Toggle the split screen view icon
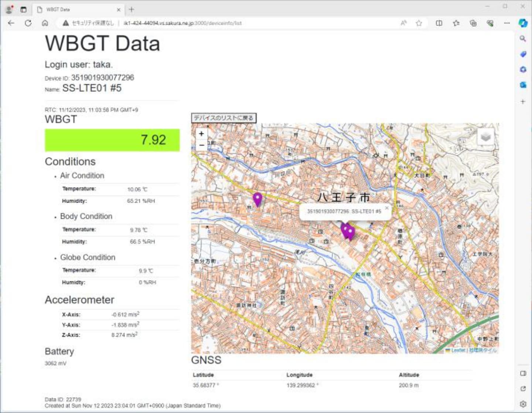The image size is (532, 413). click(x=439, y=23)
